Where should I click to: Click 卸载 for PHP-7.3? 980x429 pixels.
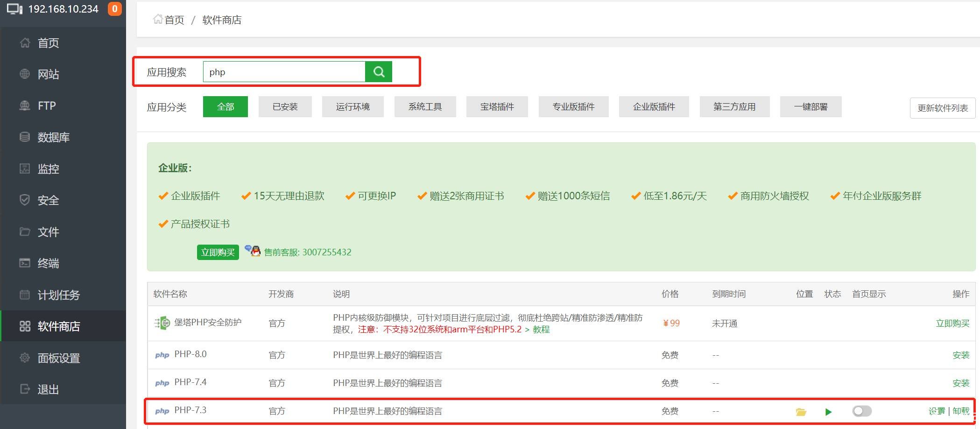[x=961, y=411]
